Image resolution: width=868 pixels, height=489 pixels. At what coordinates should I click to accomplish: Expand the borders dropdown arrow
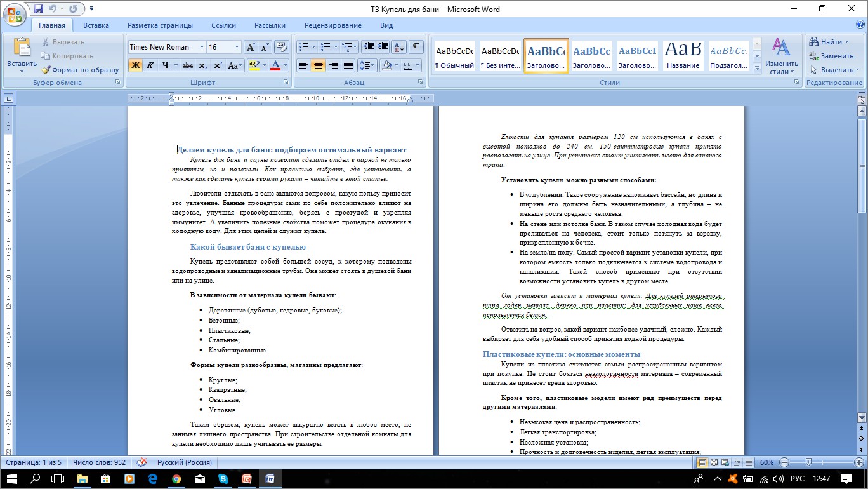coord(416,65)
